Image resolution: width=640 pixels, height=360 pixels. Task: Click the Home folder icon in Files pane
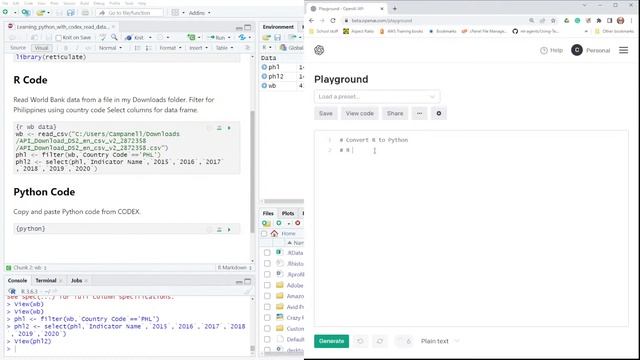click(274, 233)
